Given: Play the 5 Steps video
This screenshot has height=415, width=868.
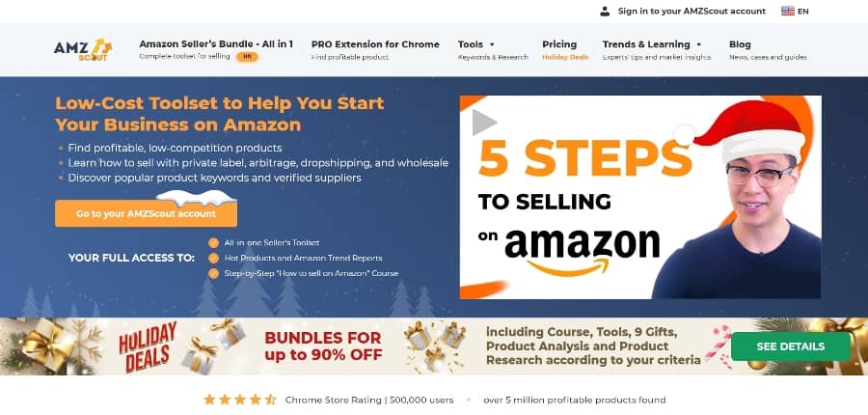Looking at the screenshot, I should 484,123.
